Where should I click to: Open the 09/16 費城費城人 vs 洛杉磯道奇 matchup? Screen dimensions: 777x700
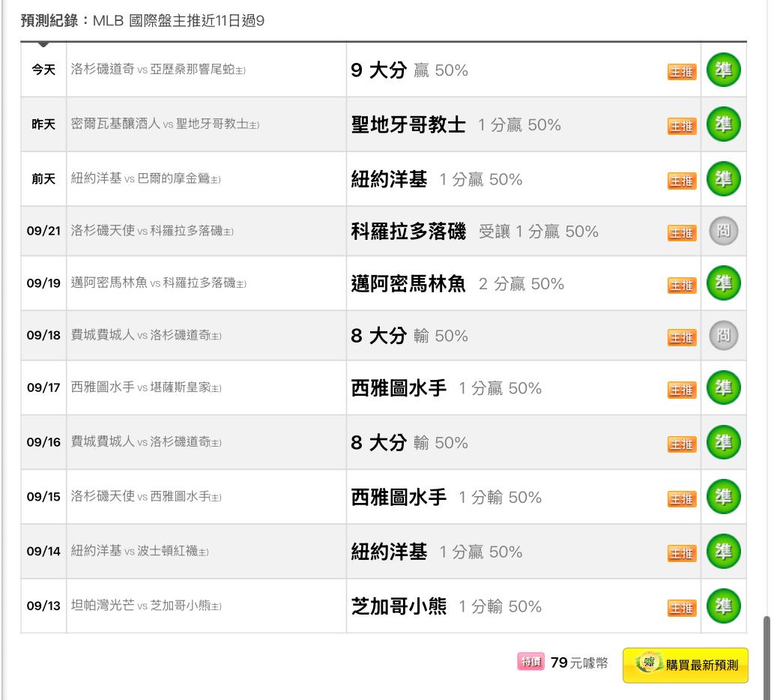pyautogui.click(x=146, y=441)
